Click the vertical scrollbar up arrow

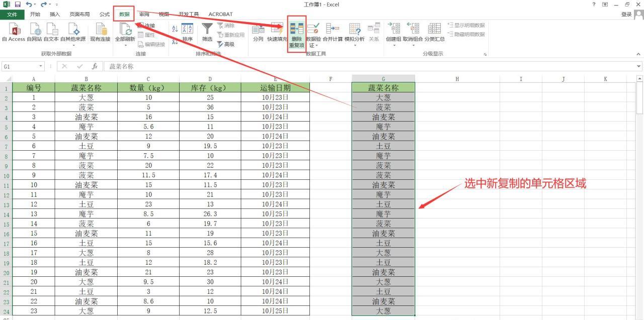tap(640, 78)
